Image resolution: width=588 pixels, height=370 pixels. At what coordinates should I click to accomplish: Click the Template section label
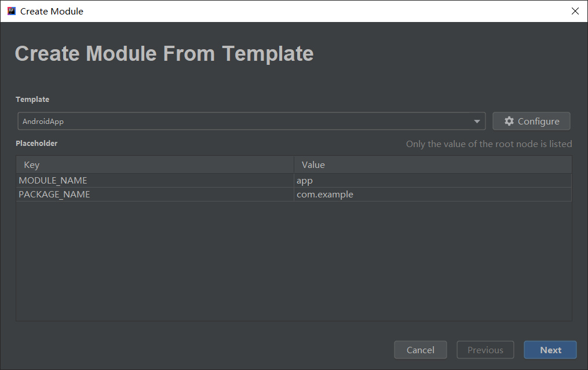(x=32, y=100)
